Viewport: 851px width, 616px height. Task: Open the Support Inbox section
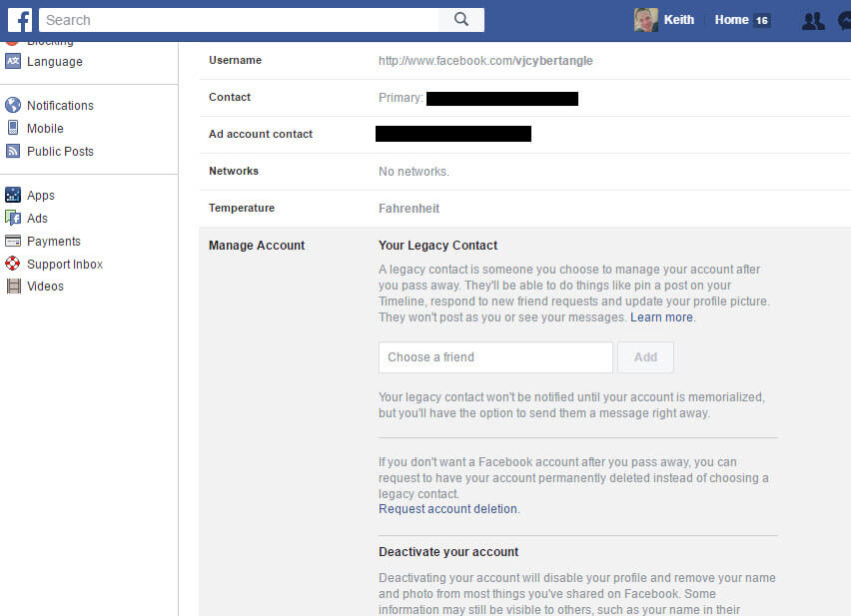[x=54, y=265]
